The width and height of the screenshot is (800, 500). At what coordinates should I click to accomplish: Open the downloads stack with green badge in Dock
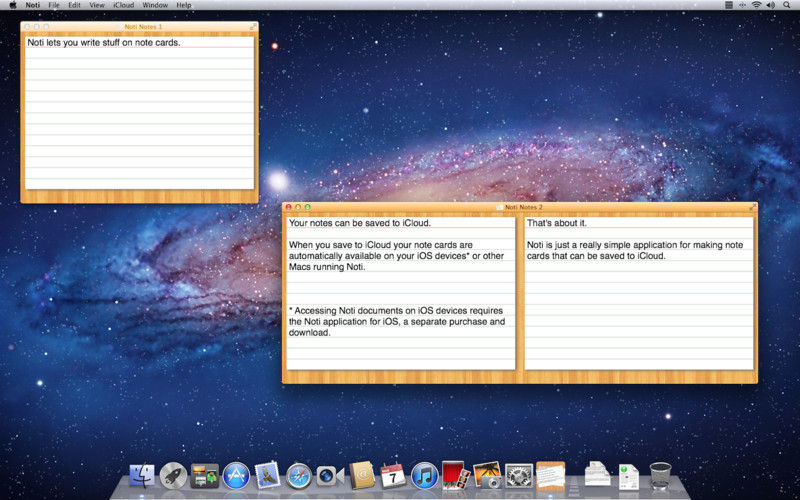[629, 477]
